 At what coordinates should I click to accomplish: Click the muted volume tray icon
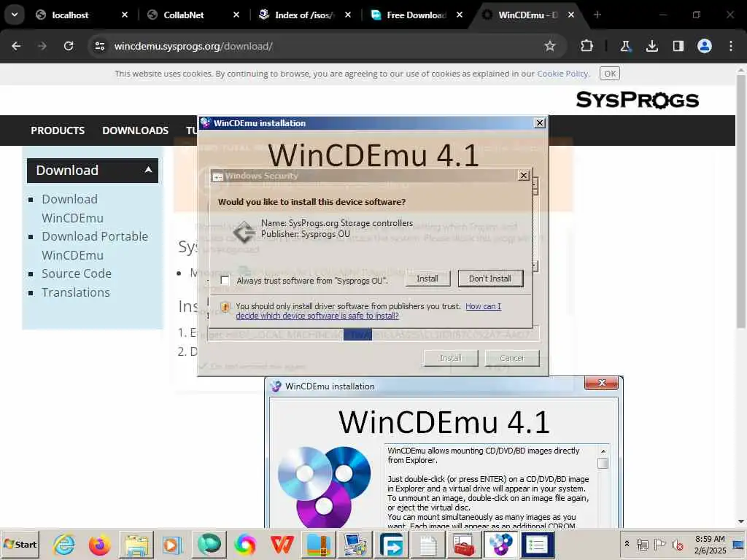coord(677,544)
